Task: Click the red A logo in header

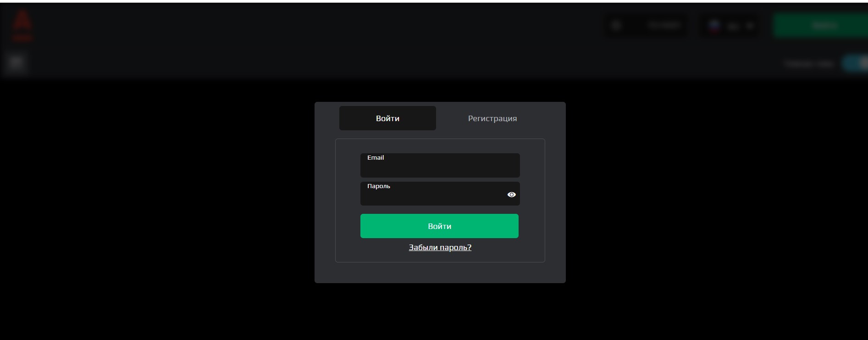Action: [22, 25]
